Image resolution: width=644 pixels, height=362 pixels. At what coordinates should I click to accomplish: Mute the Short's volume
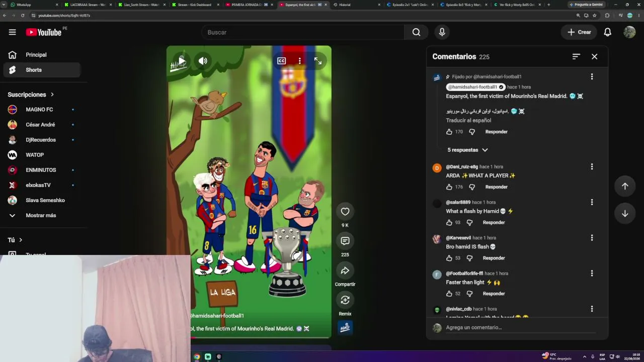click(203, 61)
